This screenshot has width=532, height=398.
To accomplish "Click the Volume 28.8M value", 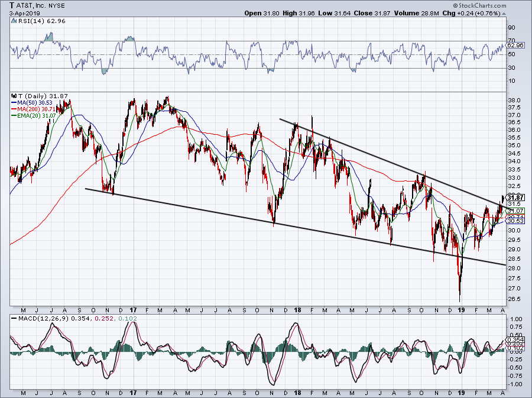I will 417,13.
